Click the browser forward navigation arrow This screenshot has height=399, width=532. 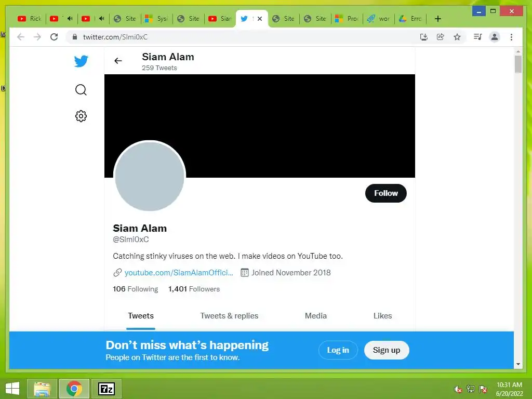click(x=37, y=37)
